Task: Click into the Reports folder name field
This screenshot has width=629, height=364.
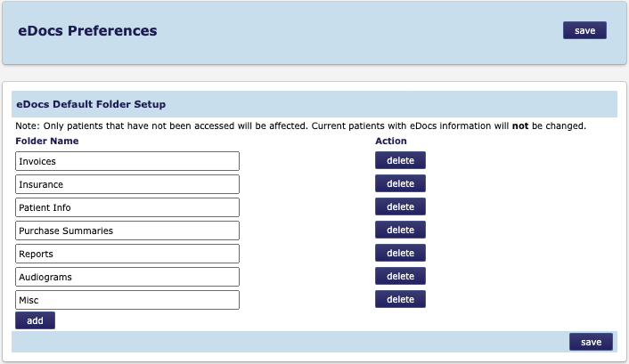Action: click(x=127, y=254)
